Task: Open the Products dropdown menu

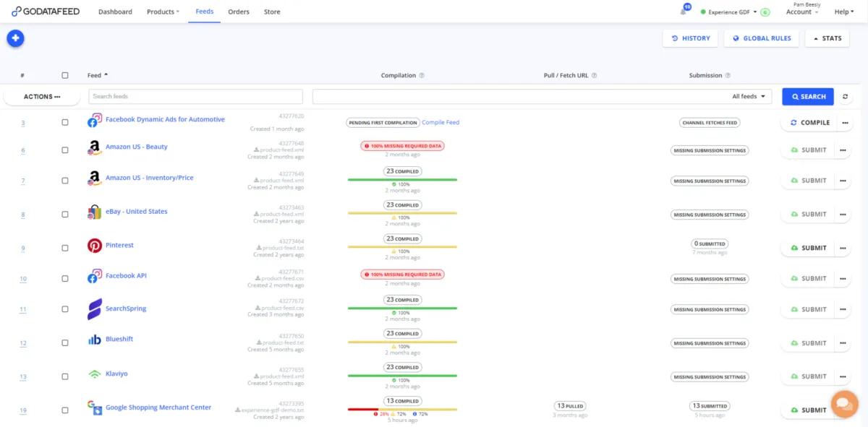Action: (163, 12)
